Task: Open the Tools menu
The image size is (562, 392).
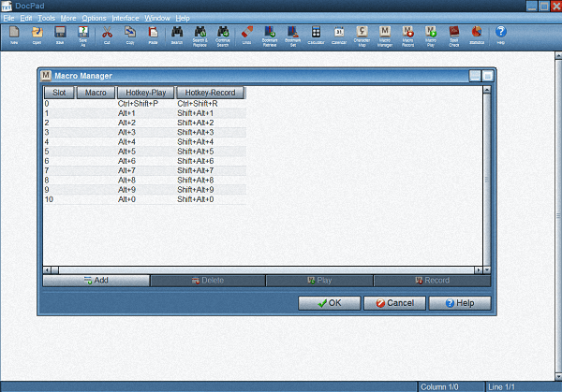Action: click(x=46, y=18)
